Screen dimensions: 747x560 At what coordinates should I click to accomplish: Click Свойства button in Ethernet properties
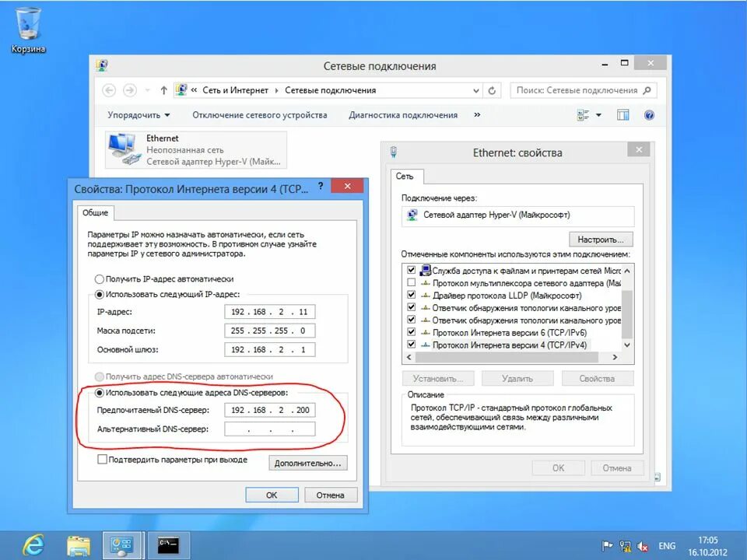pos(597,379)
